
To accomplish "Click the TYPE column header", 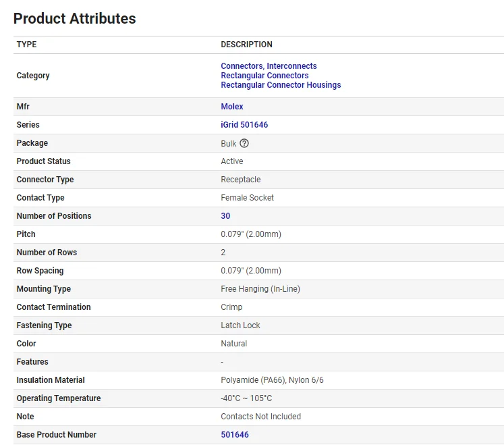I will pos(27,45).
